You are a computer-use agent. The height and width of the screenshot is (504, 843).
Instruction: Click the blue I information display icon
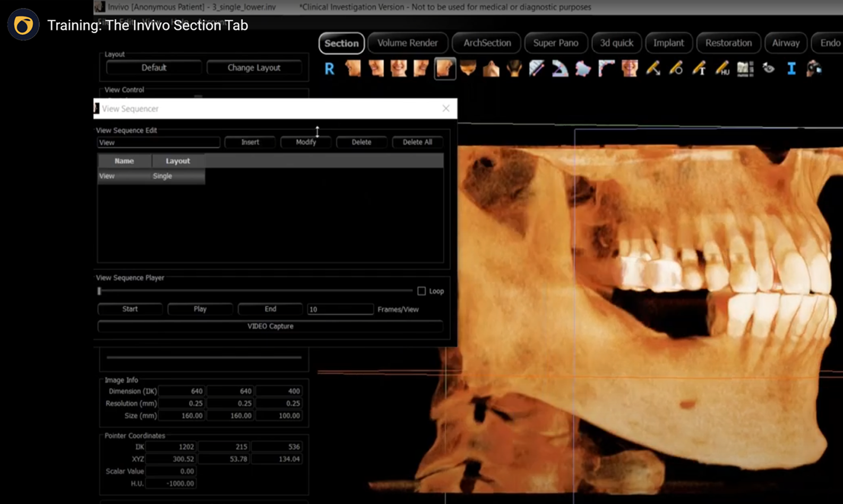[x=791, y=68]
